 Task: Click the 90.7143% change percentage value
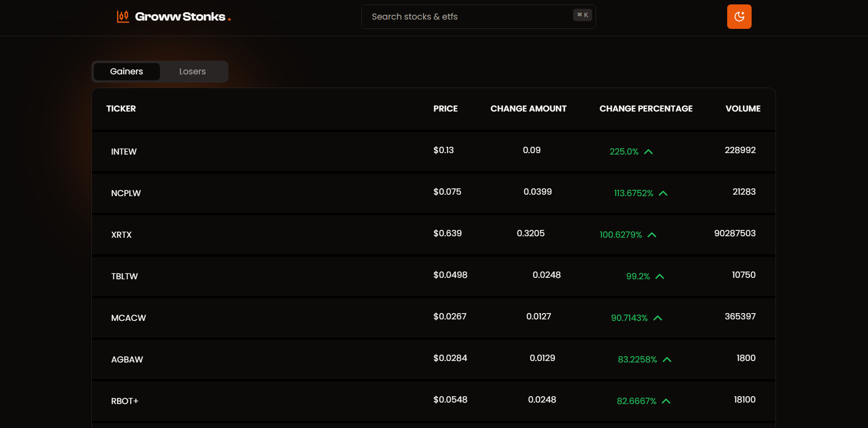629,318
